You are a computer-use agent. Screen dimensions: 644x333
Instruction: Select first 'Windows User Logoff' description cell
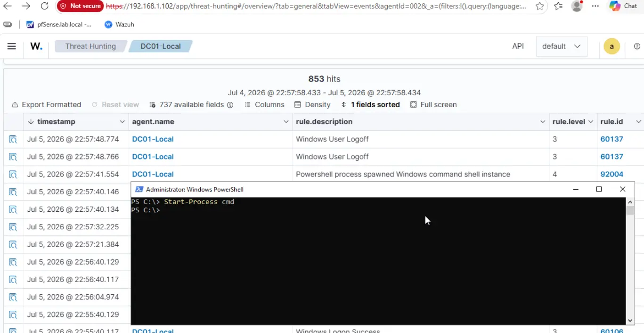click(x=332, y=139)
